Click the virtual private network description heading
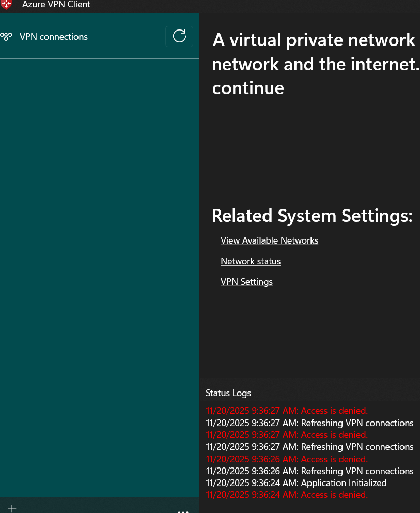Image resolution: width=420 pixels, height=513 pixels. tap(315, 64)
